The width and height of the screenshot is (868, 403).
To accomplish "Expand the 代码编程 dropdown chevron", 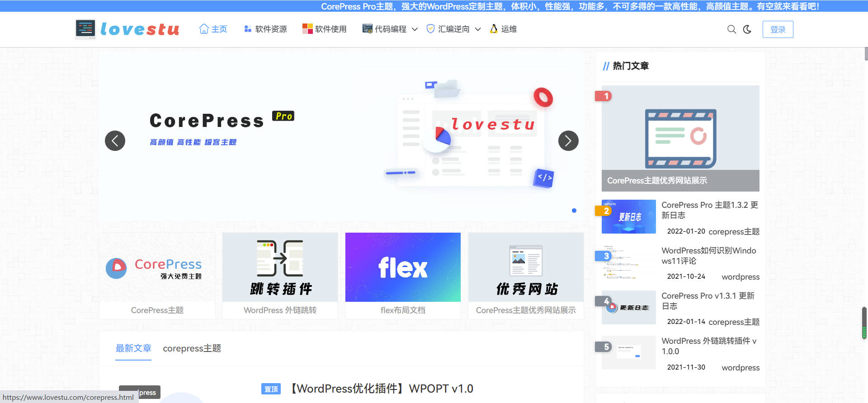I will [x=415, y=29].
